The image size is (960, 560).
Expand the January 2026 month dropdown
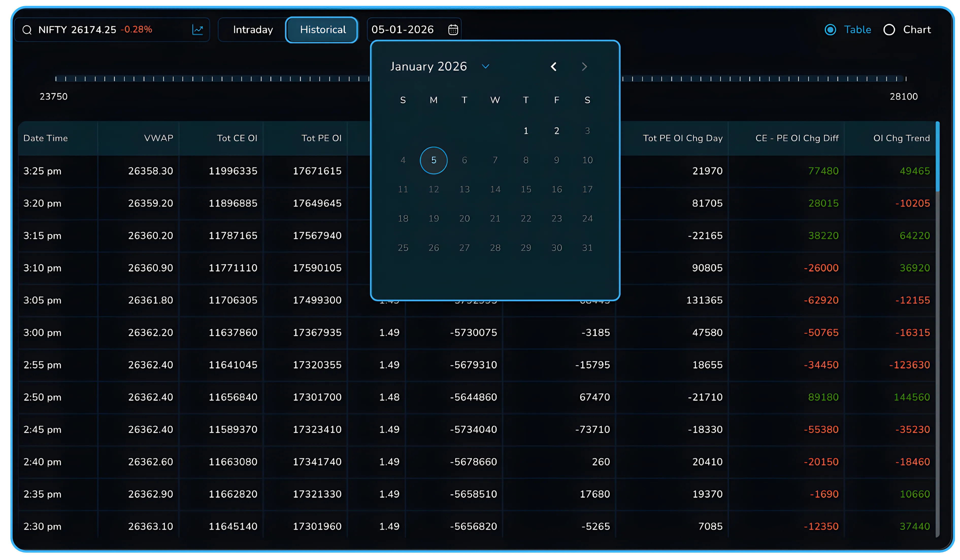click(485, 67)
